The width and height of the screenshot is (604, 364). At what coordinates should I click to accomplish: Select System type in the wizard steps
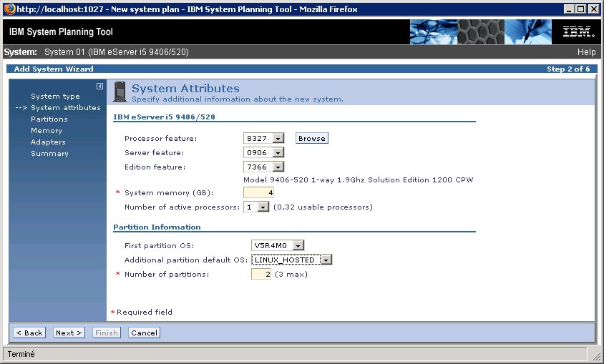56,97
